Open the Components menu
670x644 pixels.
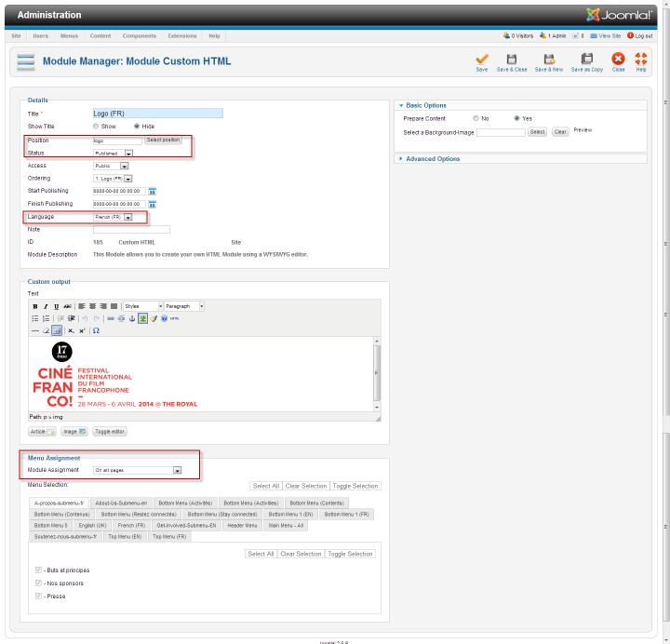[140, 36]
